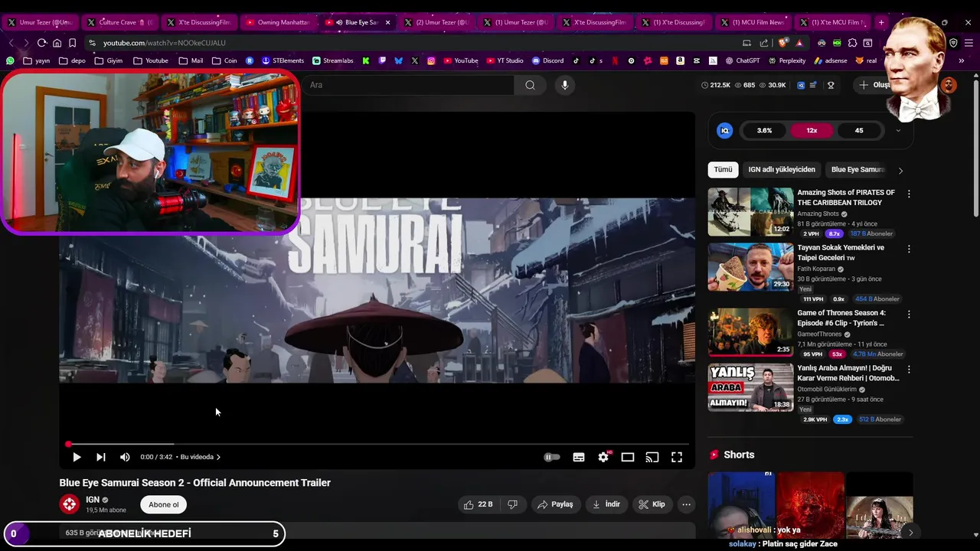Expand the vidIQ stats bar chevron
Screen dimensions: 980x551
[898, 131]
